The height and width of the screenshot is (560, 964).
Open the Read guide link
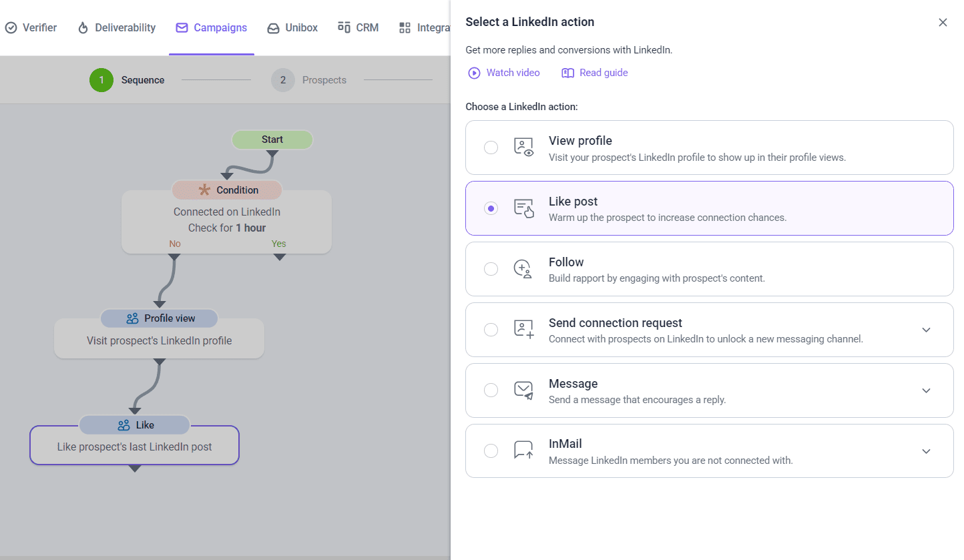pyautogui.click(x=603, y=73)
